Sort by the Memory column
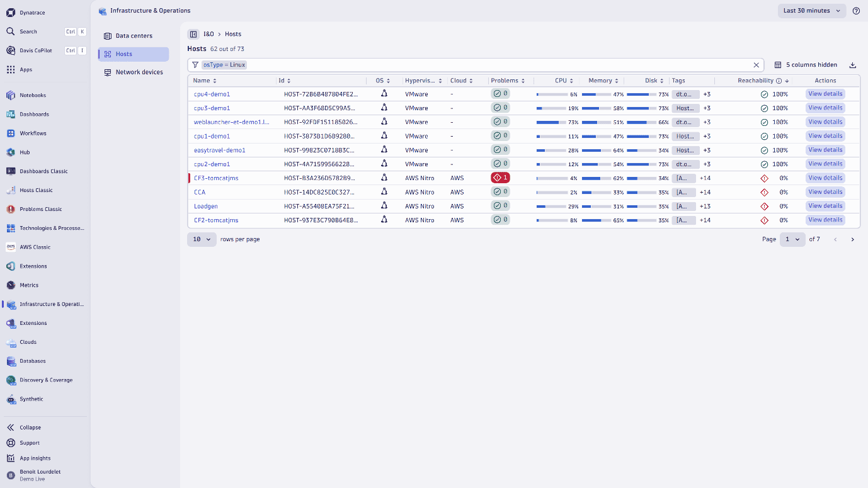This screenshot has width=868, height=488. [603, 81]
